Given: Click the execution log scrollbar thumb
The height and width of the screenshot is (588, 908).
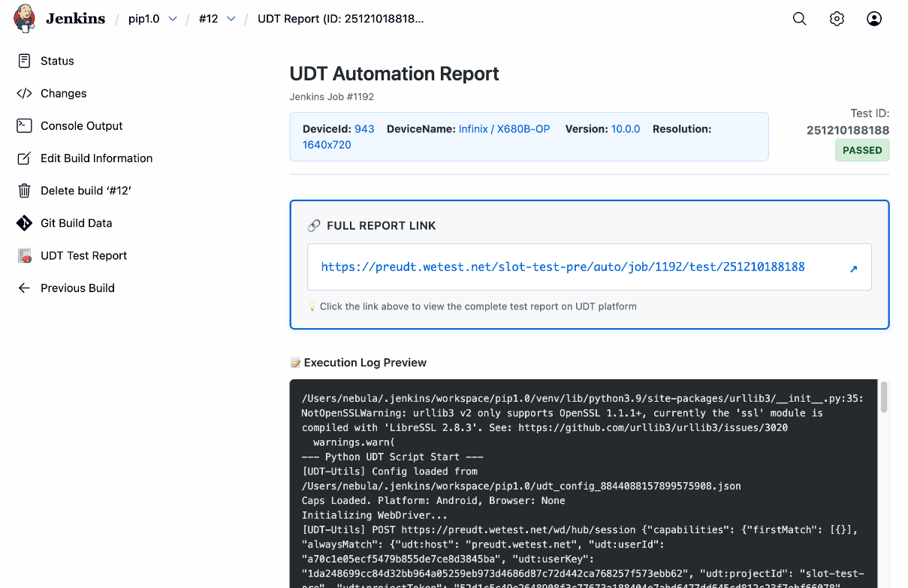Looking at the screenshot, I should [884, 397].
